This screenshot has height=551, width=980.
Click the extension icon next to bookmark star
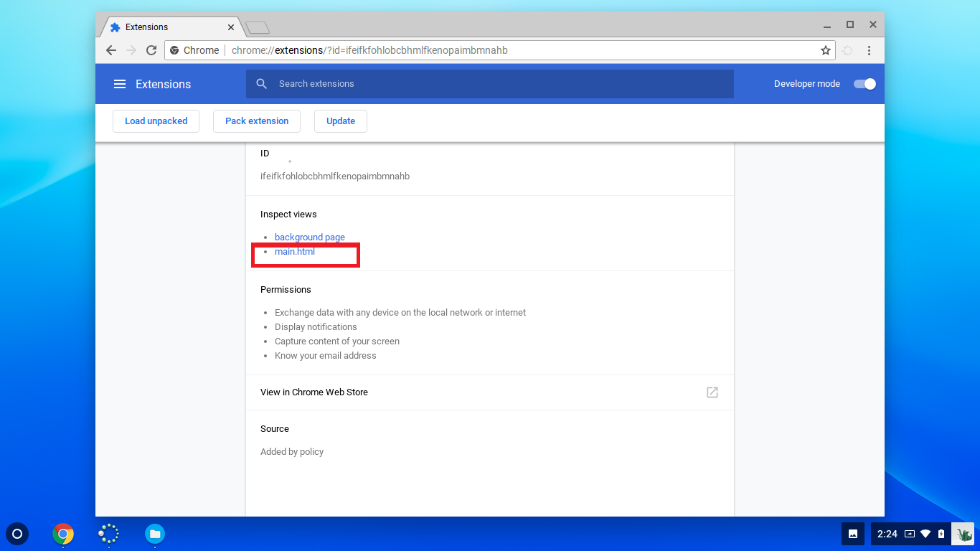(x=847, y=50)
